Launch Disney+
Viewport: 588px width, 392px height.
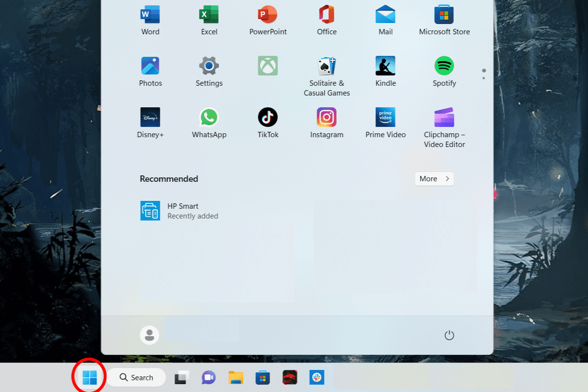[x=150, y=123]
